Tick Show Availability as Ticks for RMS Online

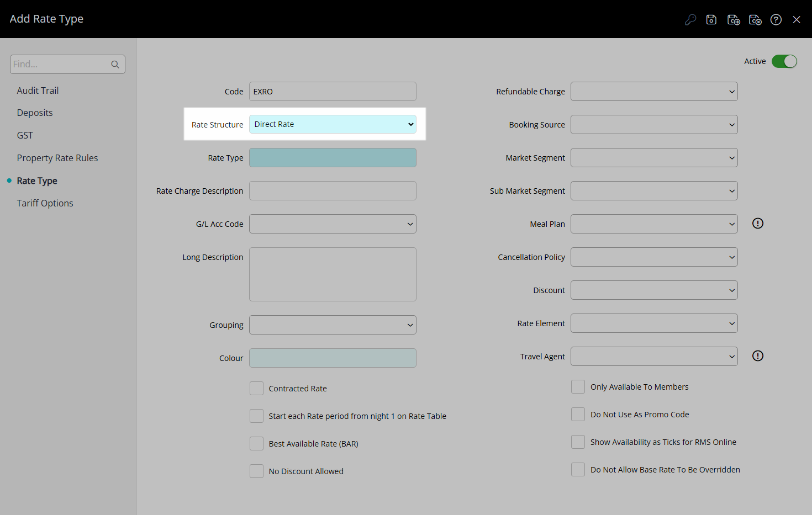578,442
